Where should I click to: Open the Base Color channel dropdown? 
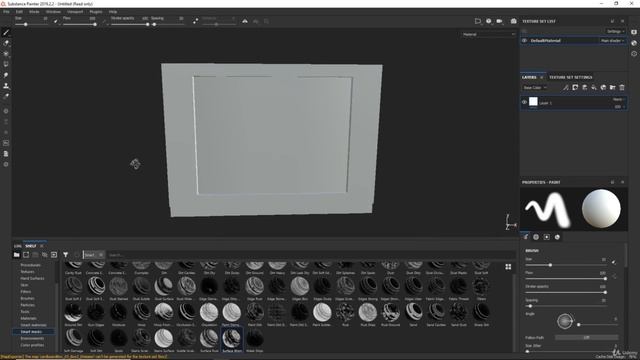tap(535, 88)
